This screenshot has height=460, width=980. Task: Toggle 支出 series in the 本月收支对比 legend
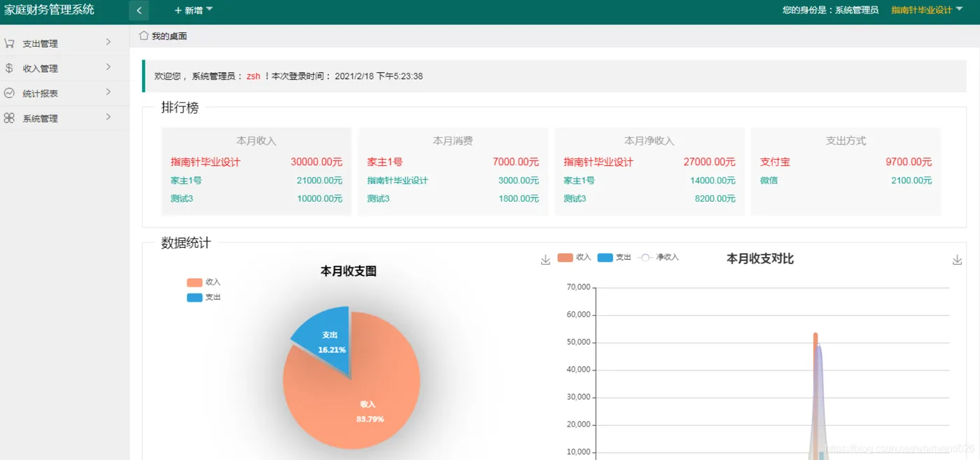[614, 258]
